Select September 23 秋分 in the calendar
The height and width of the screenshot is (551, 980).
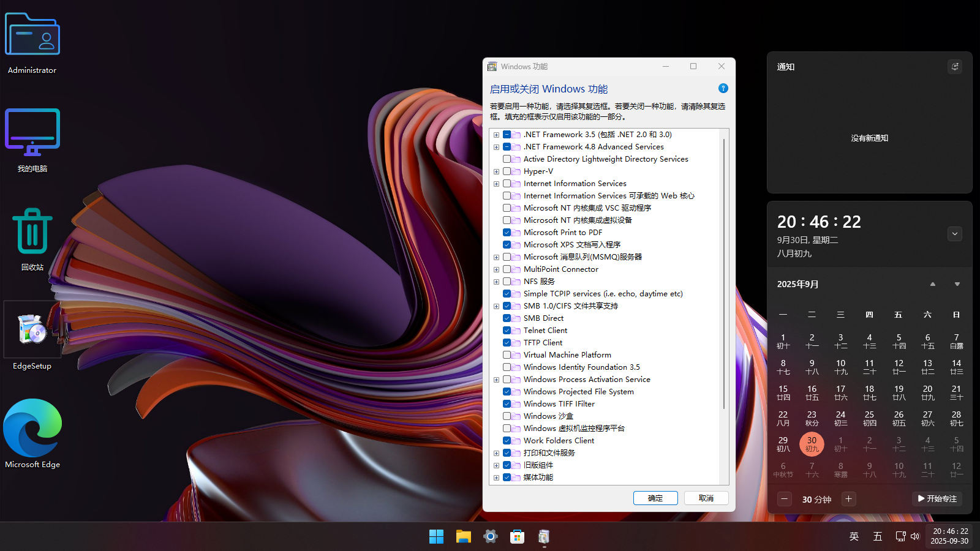pyautogui.click(x=812, y=418)
